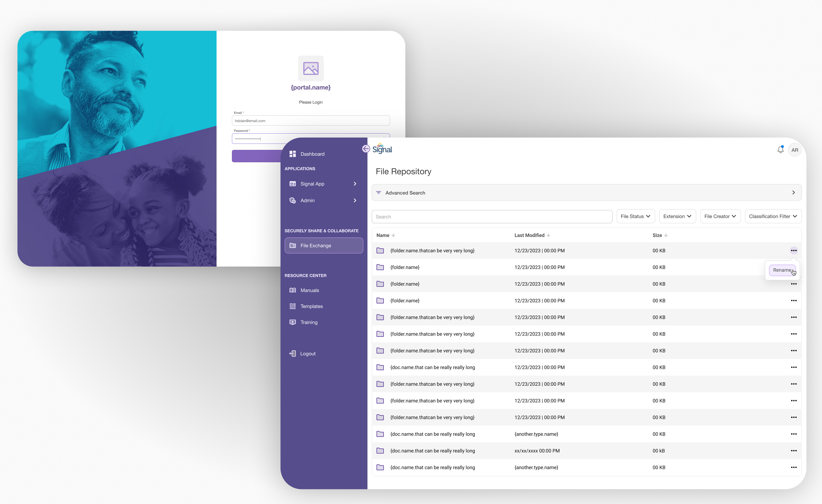Select File Exchange in the sidebar
This screenshot has height=504, width=822.
pos(316,245)
